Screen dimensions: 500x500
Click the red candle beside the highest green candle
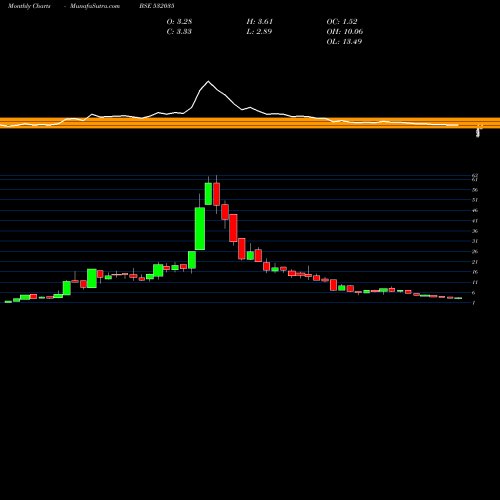217,194
